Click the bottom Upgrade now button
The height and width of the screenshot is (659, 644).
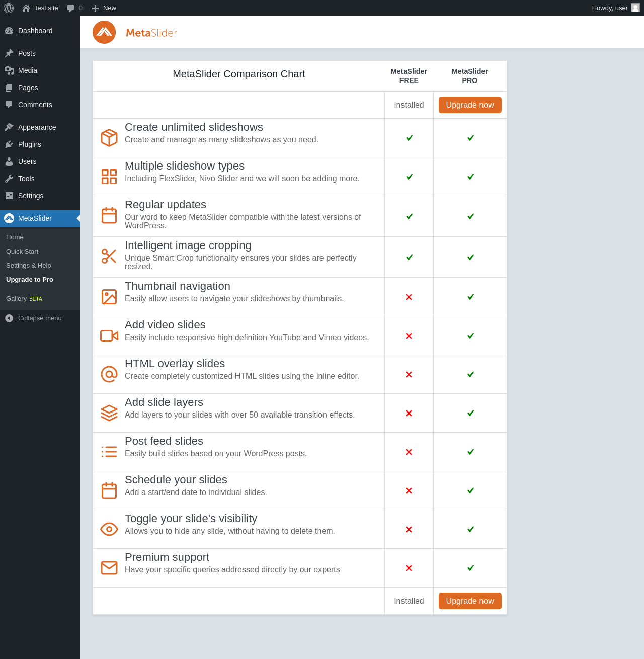[x=470, y=601]
